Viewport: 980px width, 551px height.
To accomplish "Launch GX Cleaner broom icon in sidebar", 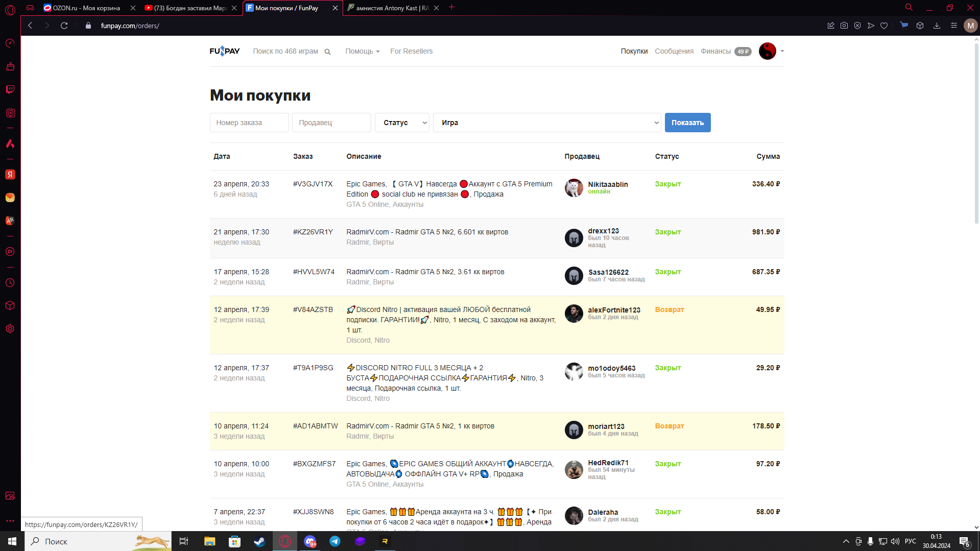I will 10,66.
